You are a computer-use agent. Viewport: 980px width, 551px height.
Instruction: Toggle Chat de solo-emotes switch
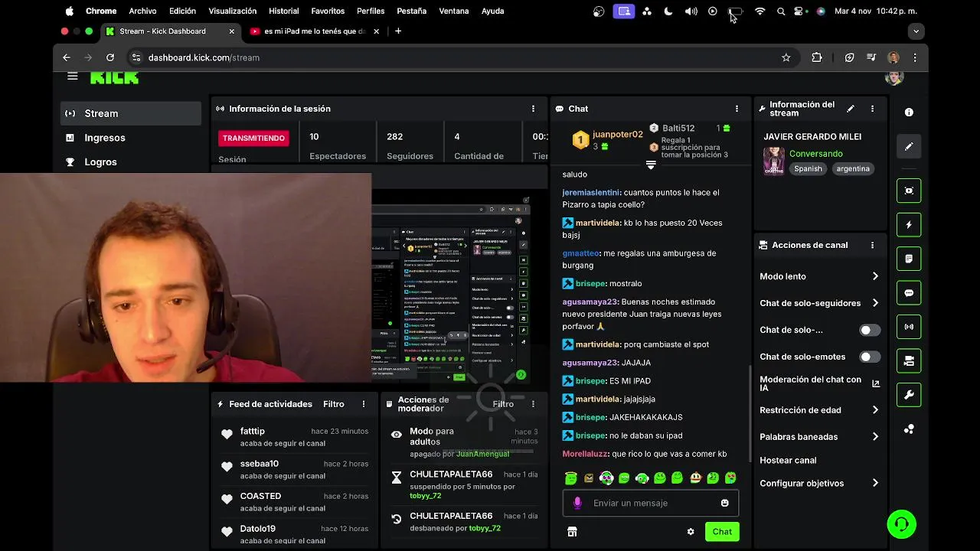(869, 357)
